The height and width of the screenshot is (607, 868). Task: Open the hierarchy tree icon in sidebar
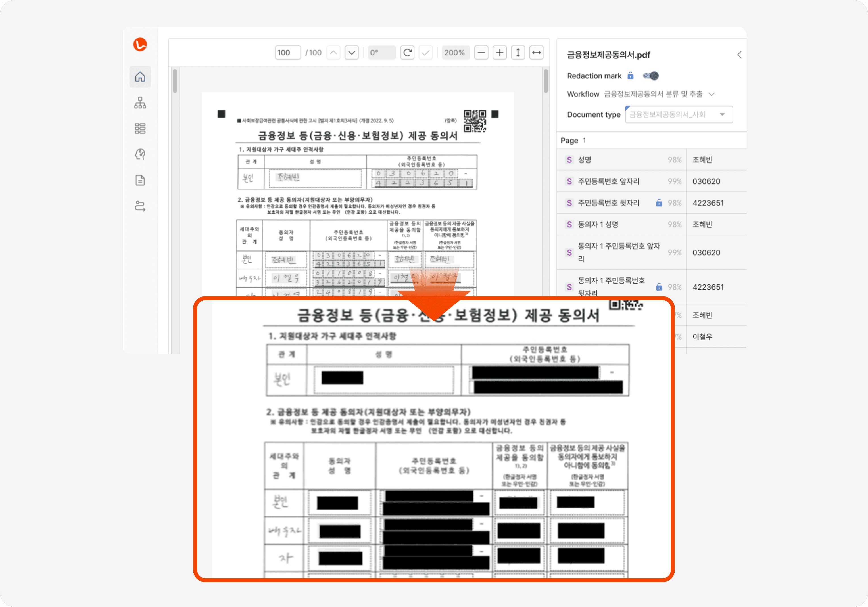[140, 103]
